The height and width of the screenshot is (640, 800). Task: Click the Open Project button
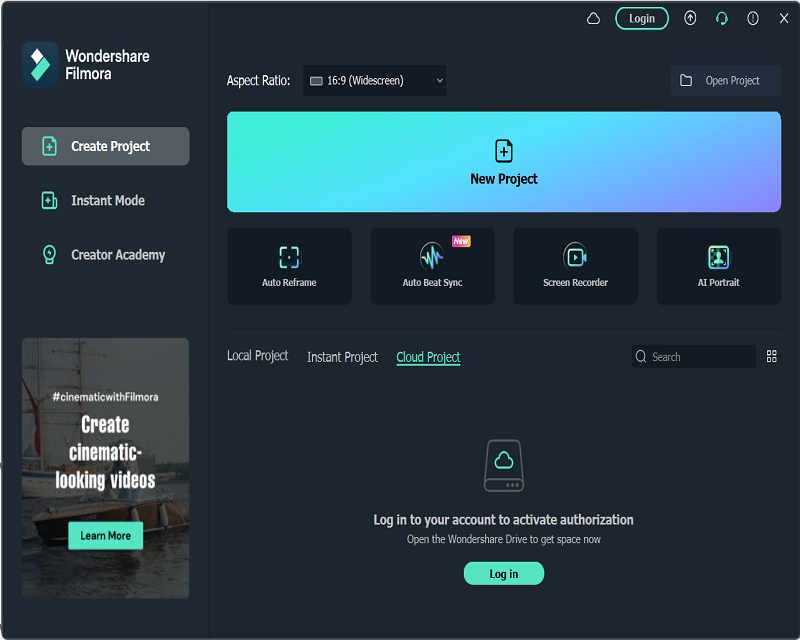(725, 81)
